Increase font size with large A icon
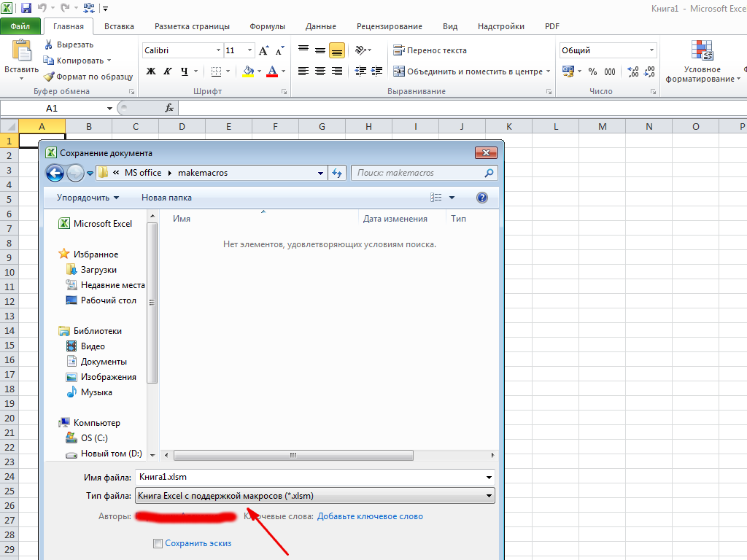Screen dimensions: 747x560 (263, 50)
